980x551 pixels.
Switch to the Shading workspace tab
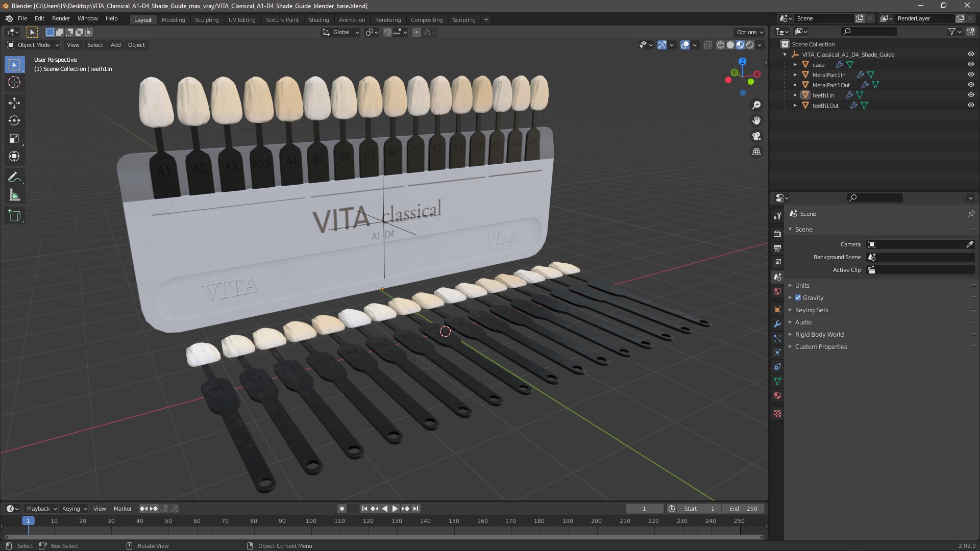(318, 20)
